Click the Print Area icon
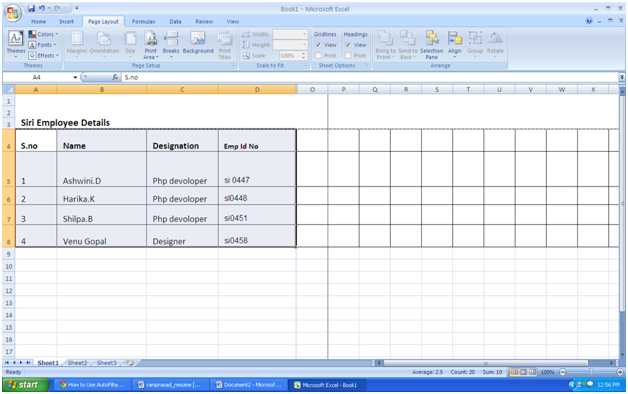The image size is (628, 394). [x=151, y=39]
